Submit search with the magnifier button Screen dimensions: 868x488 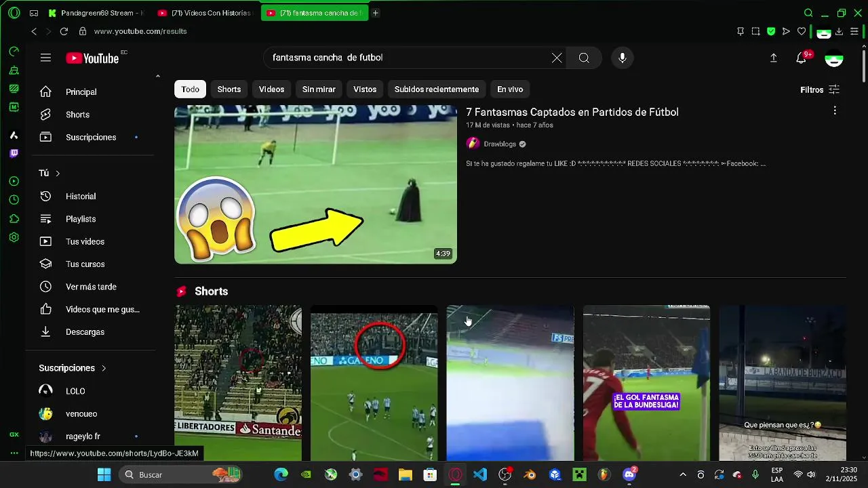point(584,58)
